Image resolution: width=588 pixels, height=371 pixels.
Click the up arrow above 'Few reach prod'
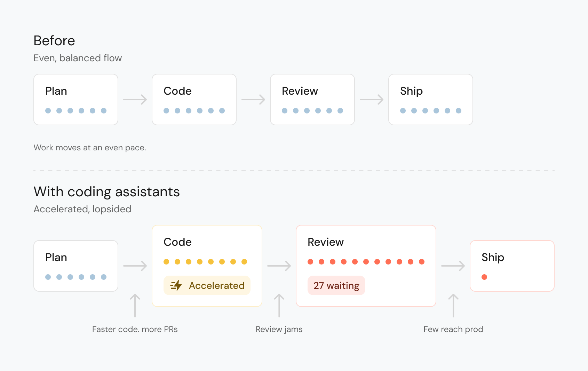[x=453, y=306]
